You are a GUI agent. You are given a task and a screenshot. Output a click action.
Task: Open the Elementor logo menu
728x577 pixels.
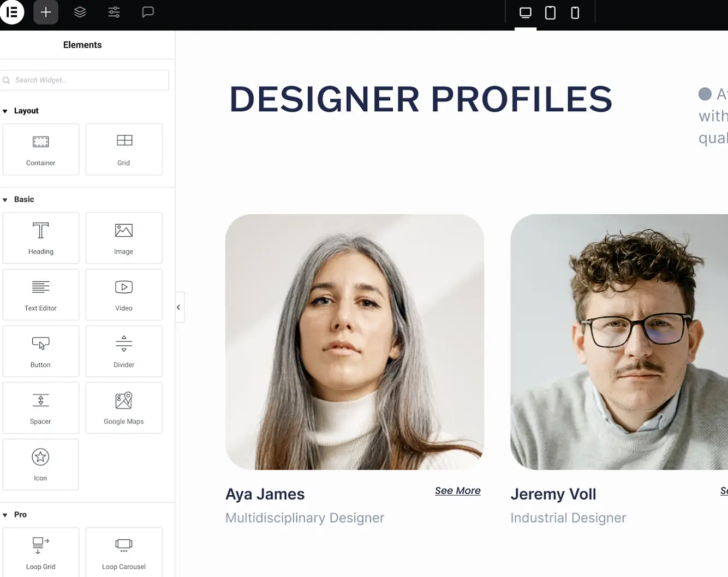[x=12, y=13]
